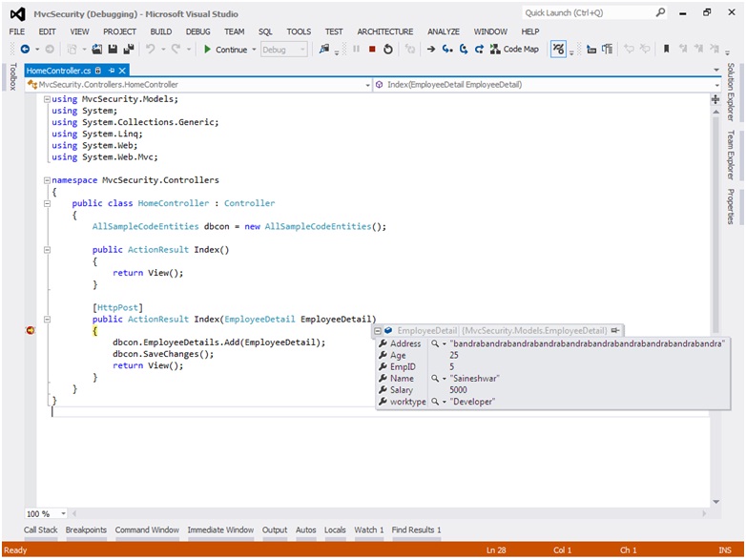Open the Locals tab
The image size is (746, 560).
(x=335, y=530)
